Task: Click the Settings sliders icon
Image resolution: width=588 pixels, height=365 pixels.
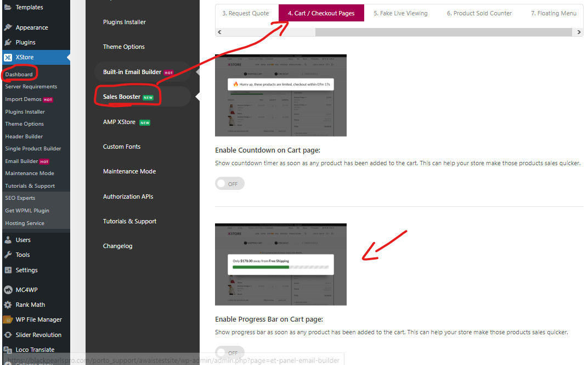Action: tap(8, 270)
